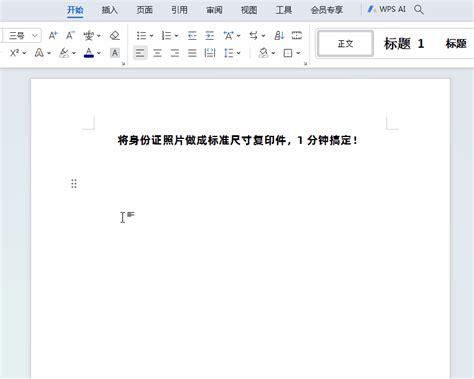This screenshot has width=474, height=379.
Task: Click the Chinese layout (A with arrows) icon
Action: click(228, 35)
